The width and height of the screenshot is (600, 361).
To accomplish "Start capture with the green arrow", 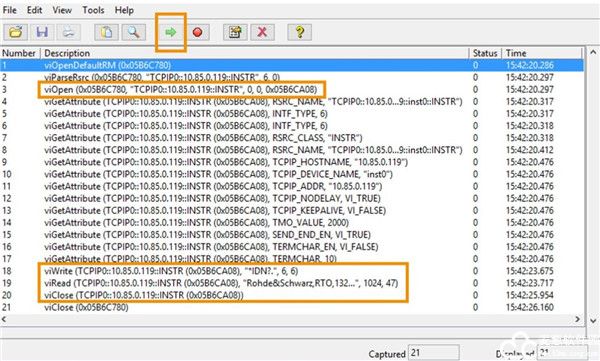I will (x=171, y=32).
